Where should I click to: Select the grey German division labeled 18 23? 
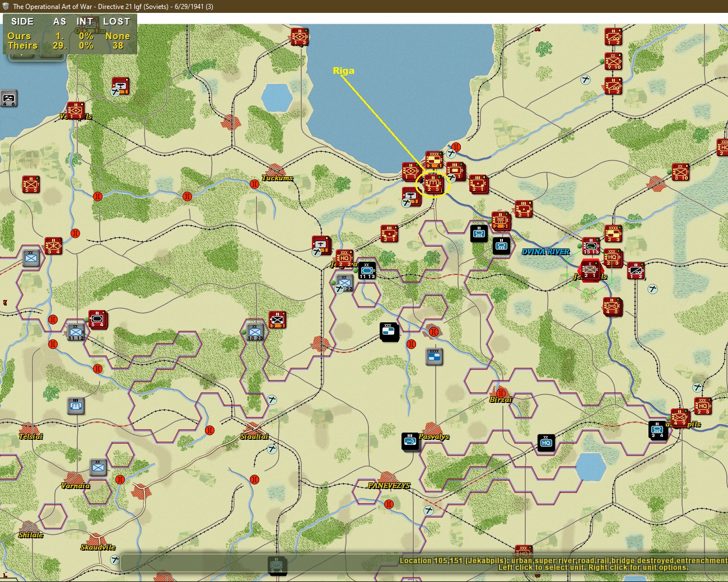(x=255, y=332)
